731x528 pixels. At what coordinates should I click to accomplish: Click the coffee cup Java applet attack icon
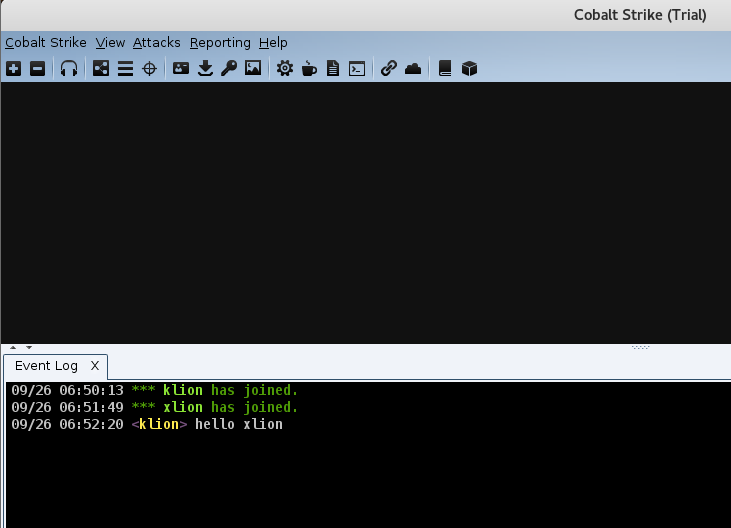point(309,69)
